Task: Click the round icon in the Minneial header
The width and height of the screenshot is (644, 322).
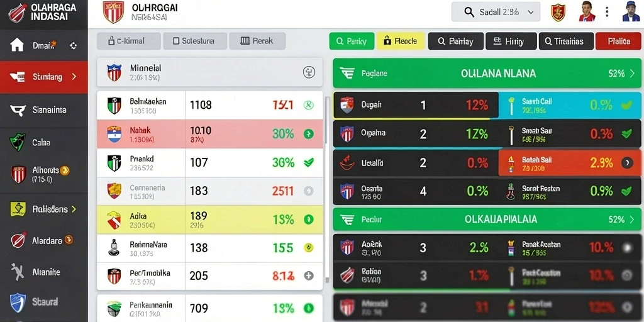Action: coord(309,72)
